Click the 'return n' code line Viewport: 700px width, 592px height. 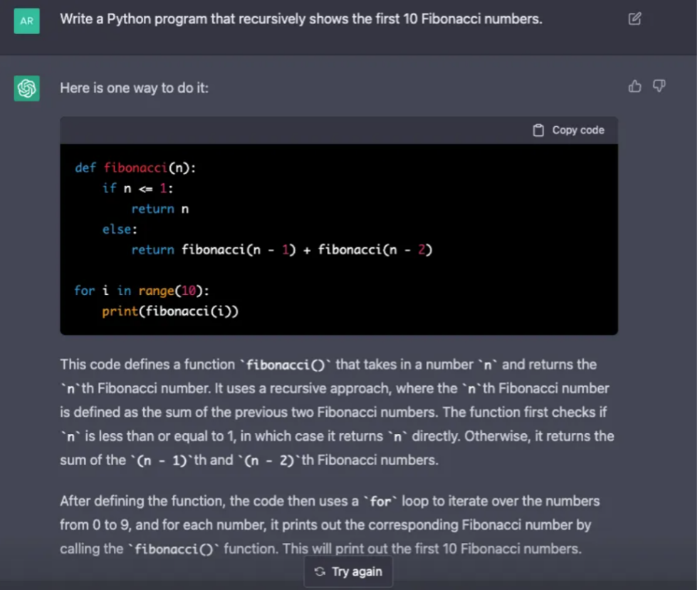pos(161,209)
